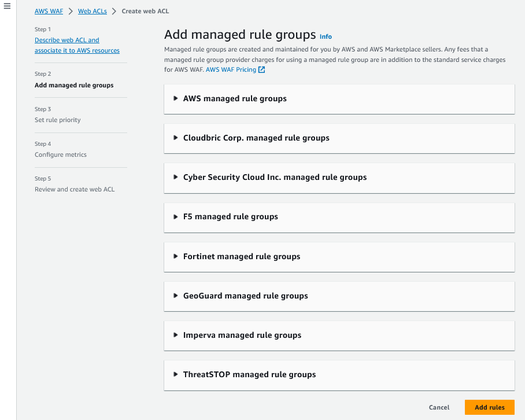Click the external link icon beside AWS WAF Pricing
525x420 pixels.
pyautogui.click(x=261, y=69)
